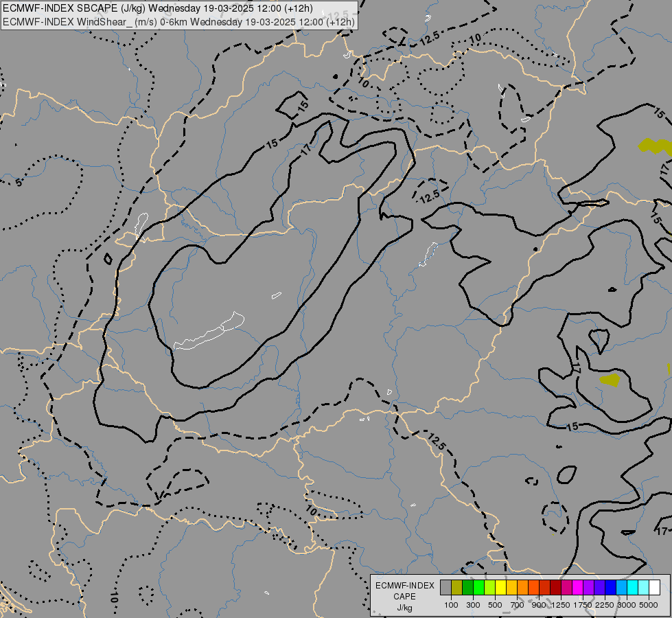The image size is (672, 618).
Task: Select the olive legend swatch
Action: (456, 587)
